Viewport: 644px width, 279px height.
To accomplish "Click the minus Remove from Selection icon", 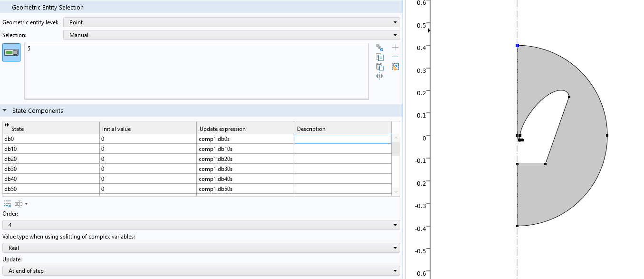I will click(395, 57).
